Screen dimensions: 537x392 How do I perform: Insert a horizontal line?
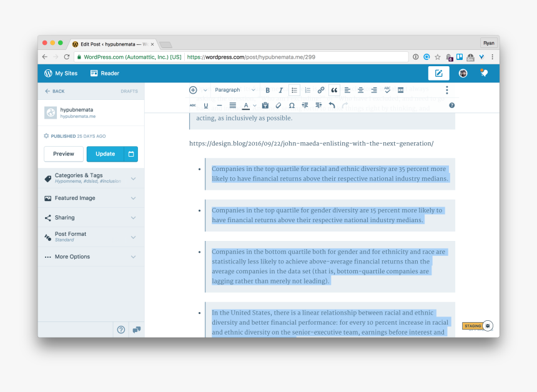click(219, 105)
